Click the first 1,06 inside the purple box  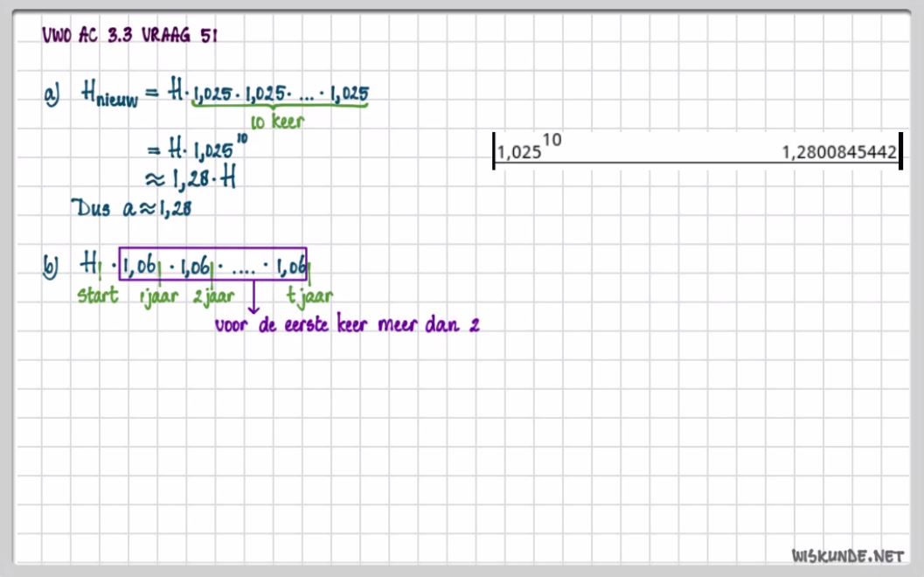[140, 264]
